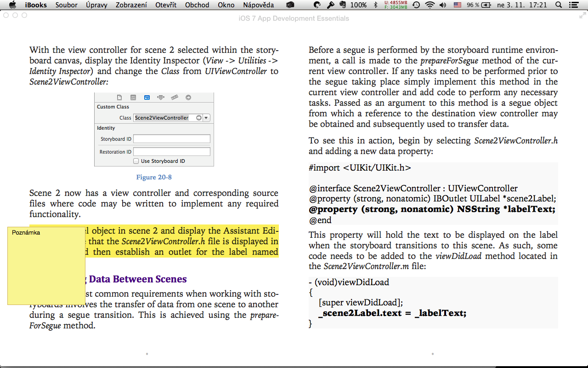Open the Nápověda menu
Image resolution: width=588 pixels, height=368 pixels.
pyautogui.click(x=259, y=5)
